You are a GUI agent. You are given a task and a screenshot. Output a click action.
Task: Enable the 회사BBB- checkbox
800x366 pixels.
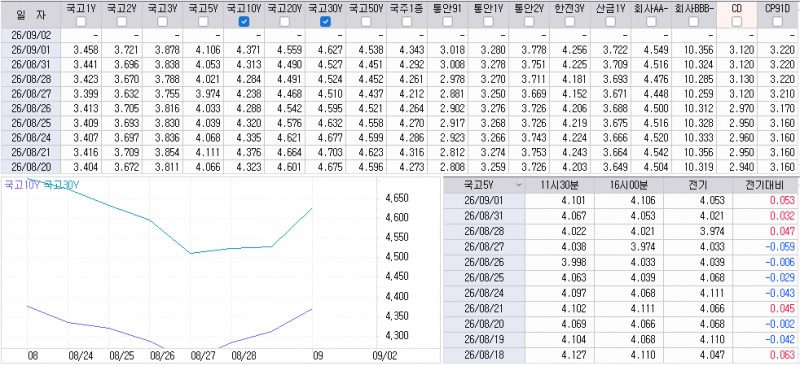pyautogui.click(x=693, y=21)
